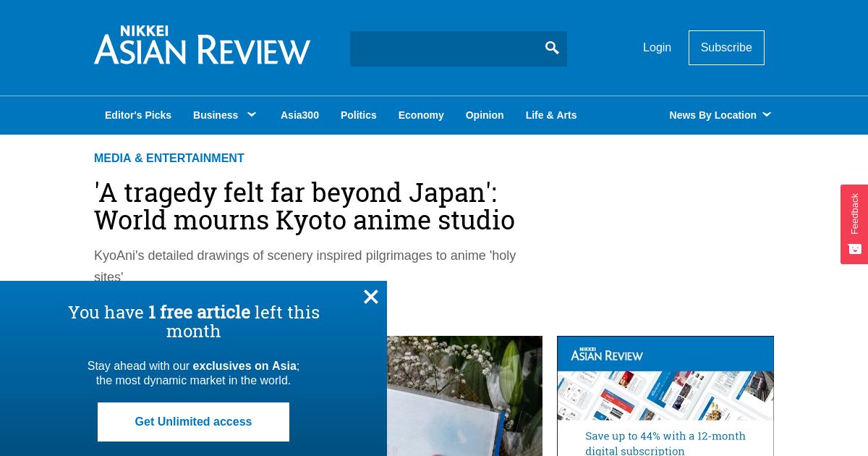
Task: Go to the Asia300 section
Action: [299, 115]
